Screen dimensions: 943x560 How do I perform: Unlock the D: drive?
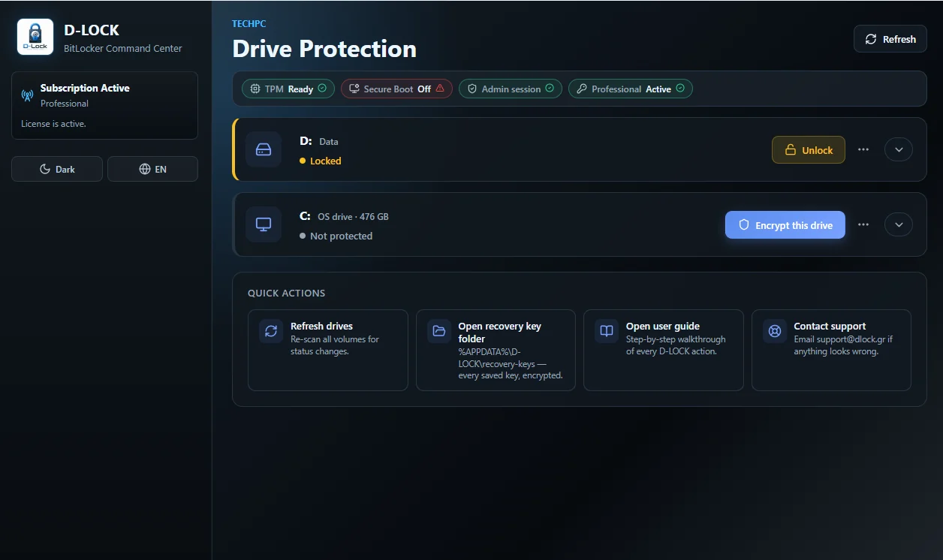[x=809, y=150]
